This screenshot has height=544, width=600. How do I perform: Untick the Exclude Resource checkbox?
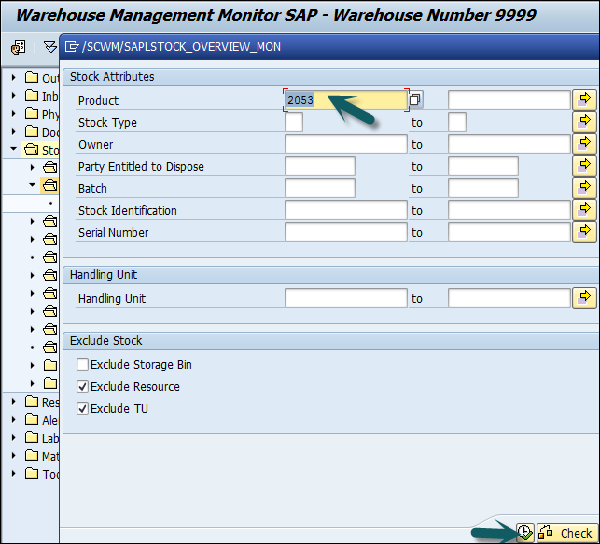coord(83,386)
